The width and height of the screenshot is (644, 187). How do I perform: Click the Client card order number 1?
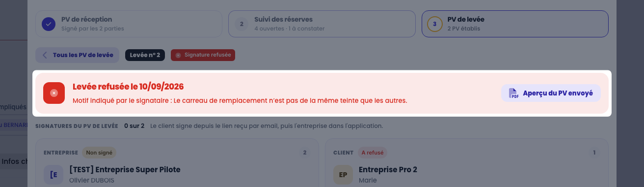(x=594, y=153)
